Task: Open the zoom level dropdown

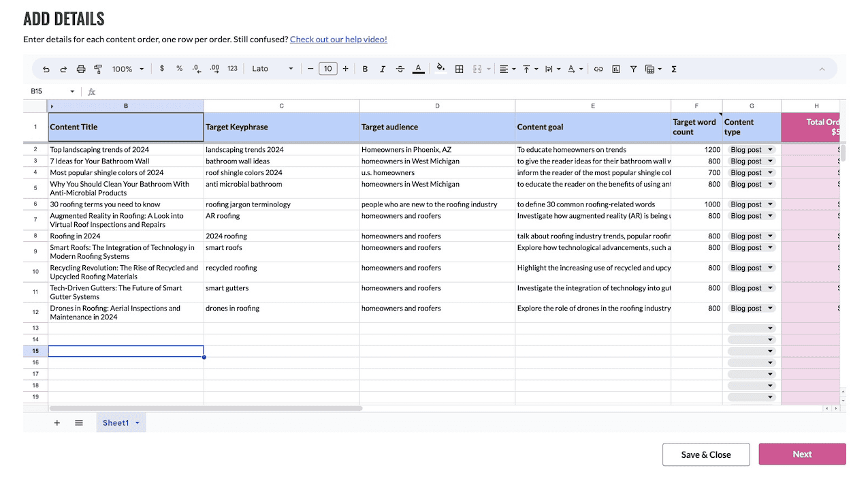Action: 129,69
